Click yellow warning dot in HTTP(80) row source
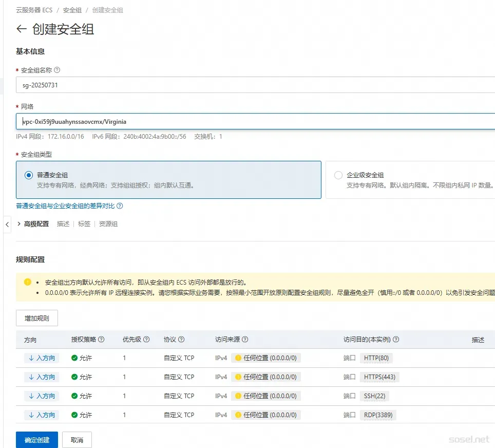495x448 pixels. [x=238, y=358]
